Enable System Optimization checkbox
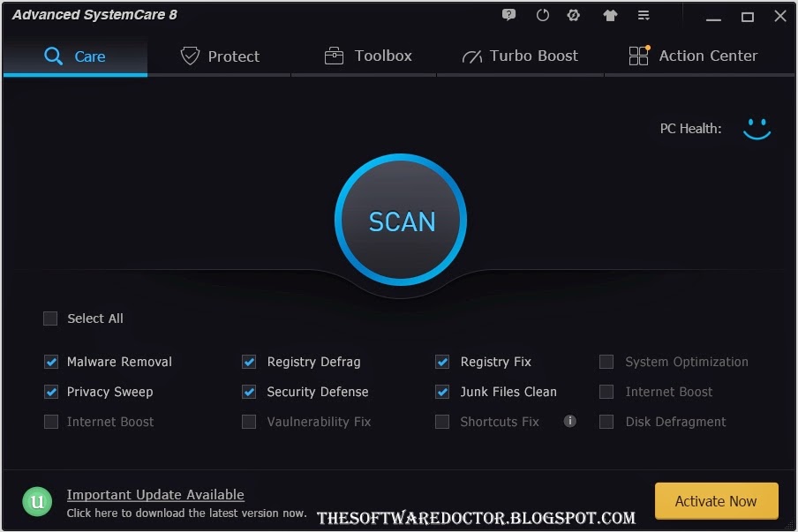The height and width of the screenshot is (532, 798). [x=606, y=362]
